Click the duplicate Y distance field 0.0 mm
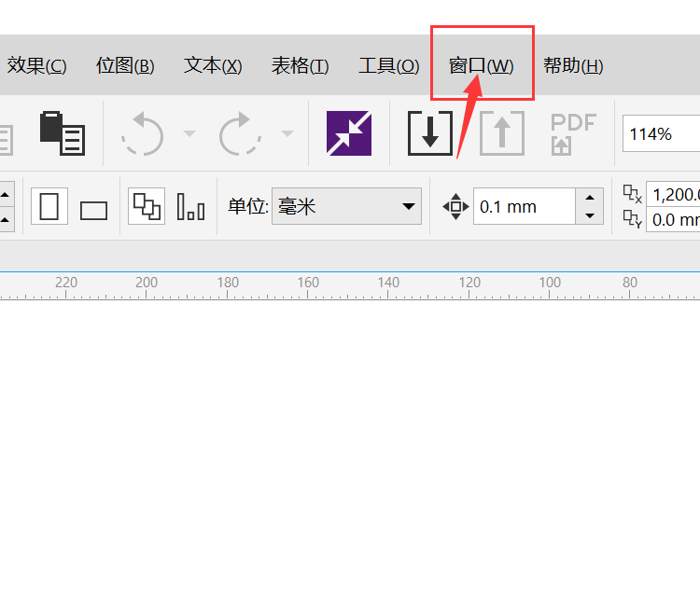 (x=673, y=219)
